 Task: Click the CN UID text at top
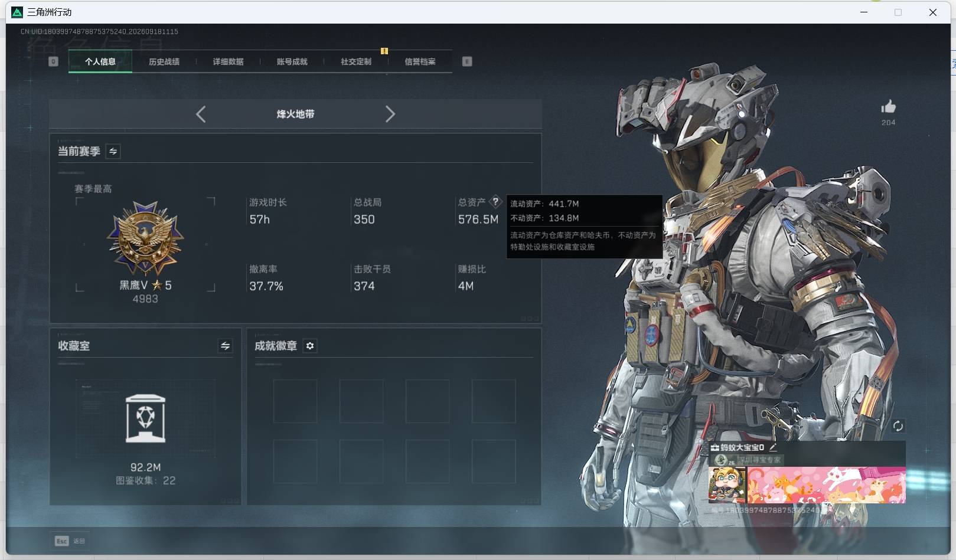pyautogui.click(x=99, y=31)
